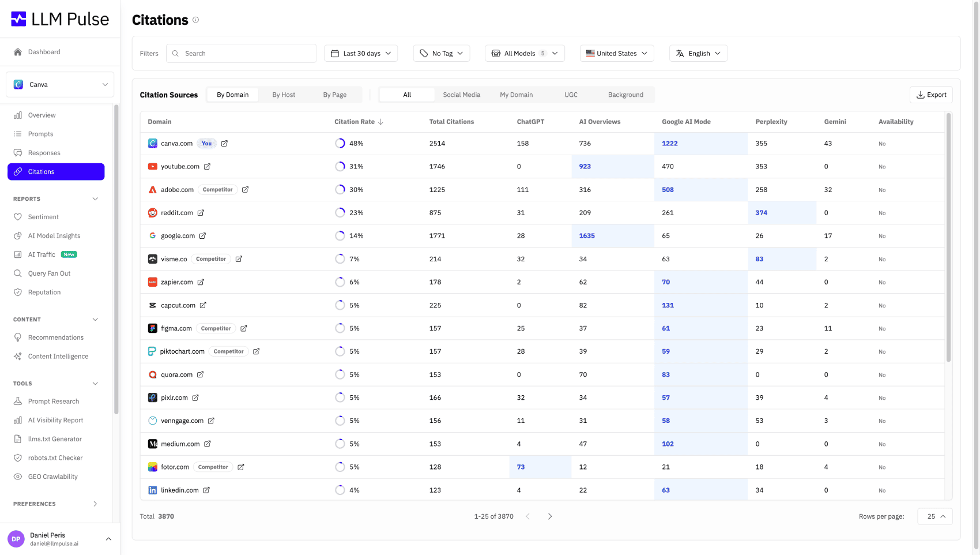The height and width of the screenshot is (555, 980).
Task: Open the Sentiment report
Action: click(43, 217)
